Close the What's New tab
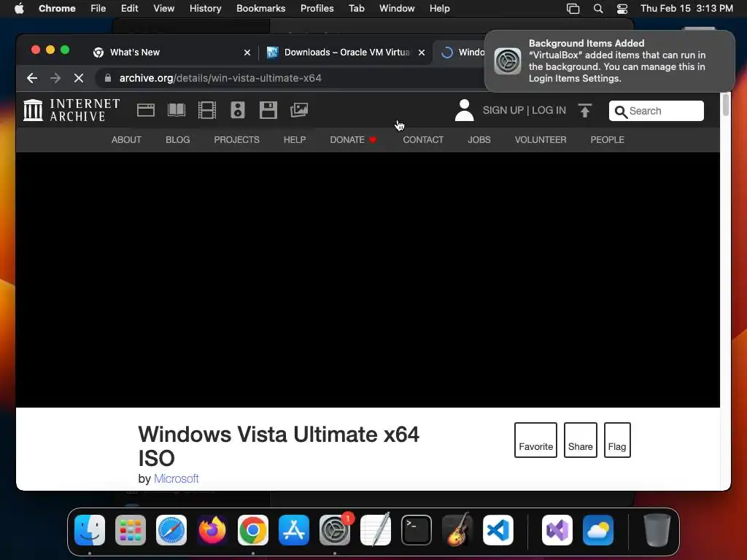This screenshot has height=560, width=747. (247, 52)
